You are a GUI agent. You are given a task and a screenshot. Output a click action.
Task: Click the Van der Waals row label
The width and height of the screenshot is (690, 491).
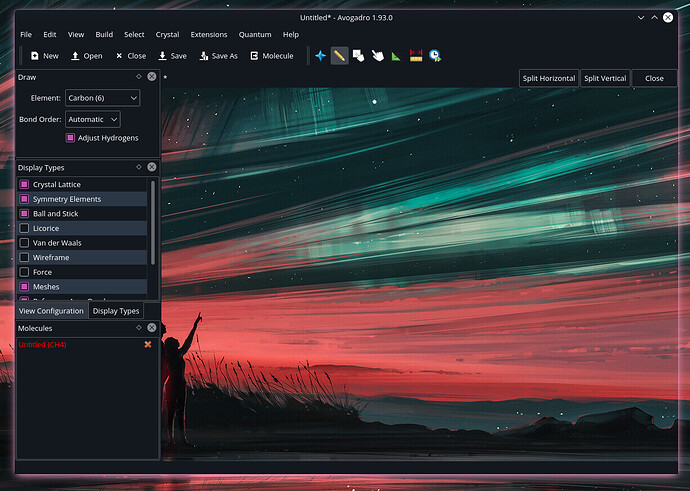click(57, 242)
